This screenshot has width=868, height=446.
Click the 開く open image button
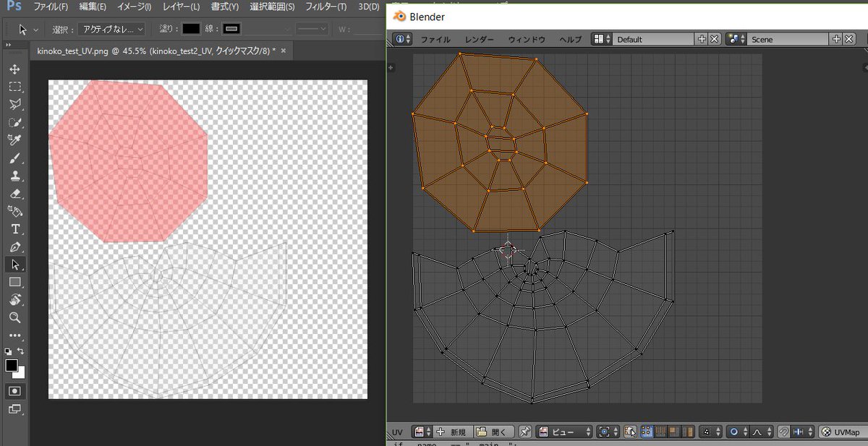pyautogui.click(x=495, y=432)
